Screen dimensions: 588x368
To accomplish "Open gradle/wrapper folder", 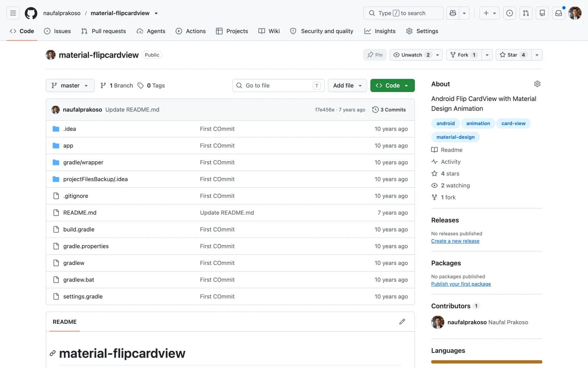I will 83,162.
